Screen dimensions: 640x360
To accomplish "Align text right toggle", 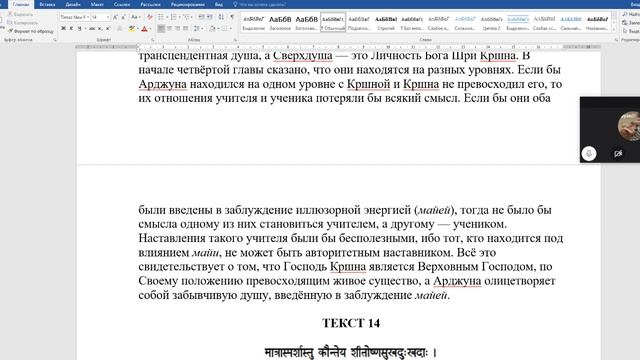I will [x=177, y=29].
